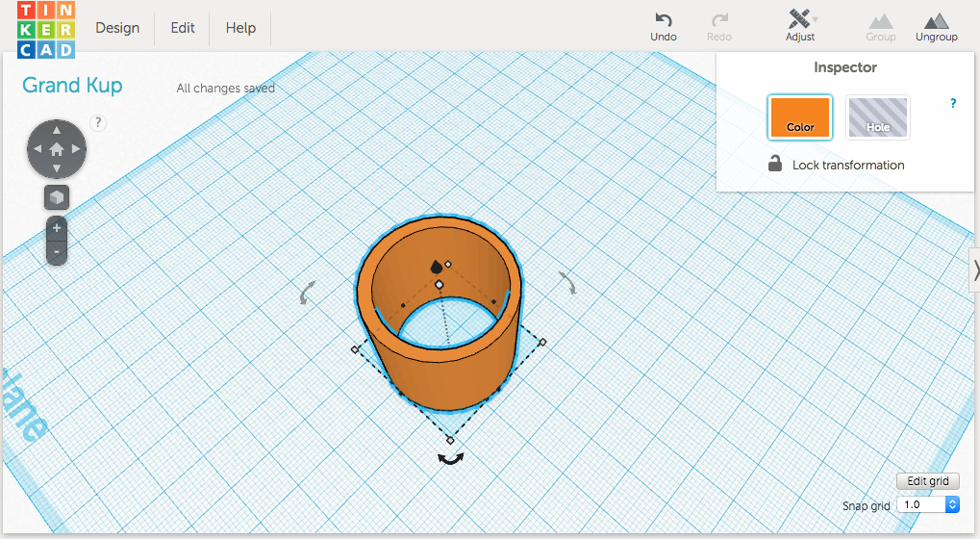The height and width of the screenshot is (539, 980).
Task: Open the Help menu
Action: (x=240, y=28)
